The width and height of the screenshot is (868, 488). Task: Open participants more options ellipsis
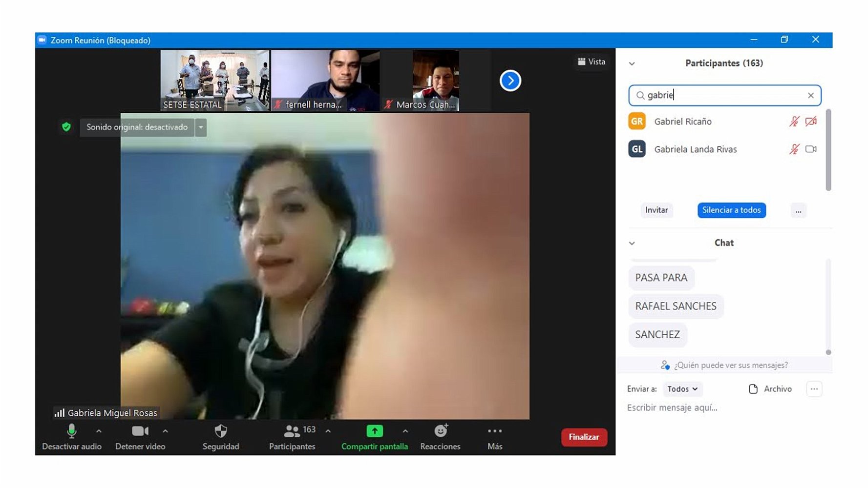pos(798,211)
